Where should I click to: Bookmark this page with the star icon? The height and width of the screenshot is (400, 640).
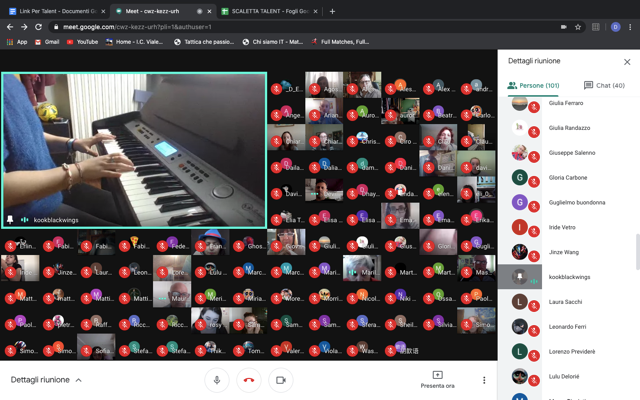tap(577, 27)
